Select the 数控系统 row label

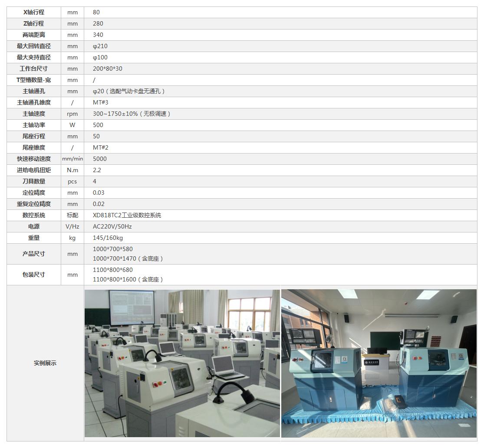pos(34,215)
